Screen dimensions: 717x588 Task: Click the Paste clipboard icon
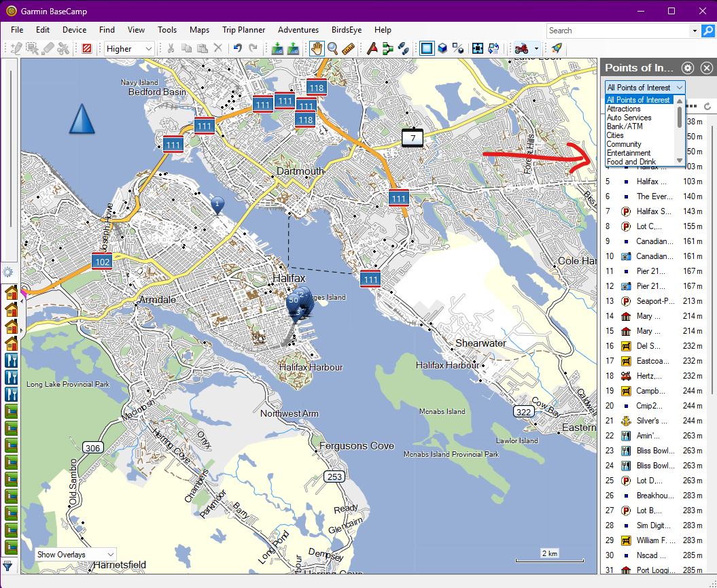coord(202,48)
